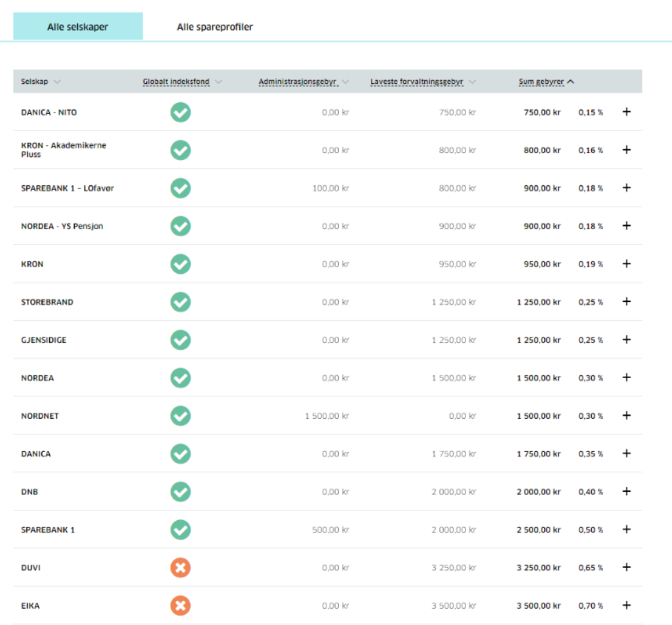Image resolution: width=672 pixels, height=625 pixels.
Task: Click the green checkmark for DNB
Action: point(180,491)
